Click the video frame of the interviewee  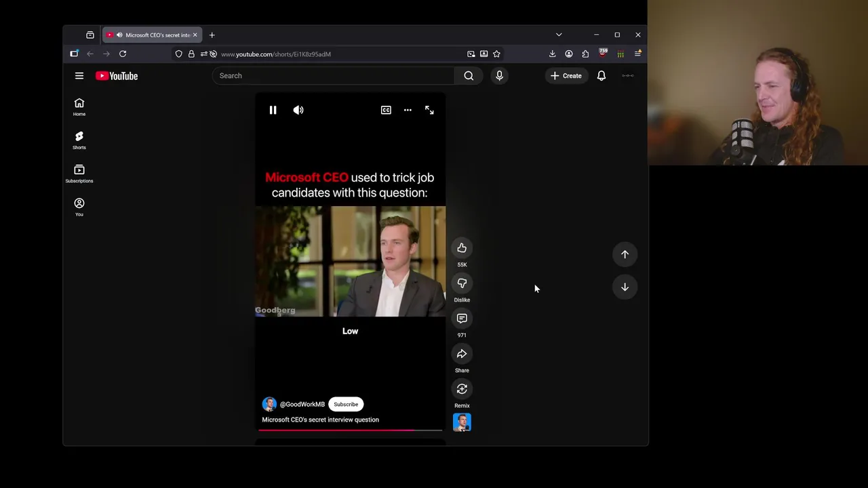pyautogui.click(x=350, y=262)
